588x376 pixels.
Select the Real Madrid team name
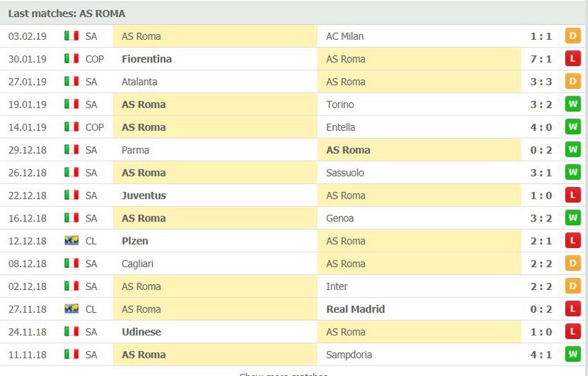(356, 309)
